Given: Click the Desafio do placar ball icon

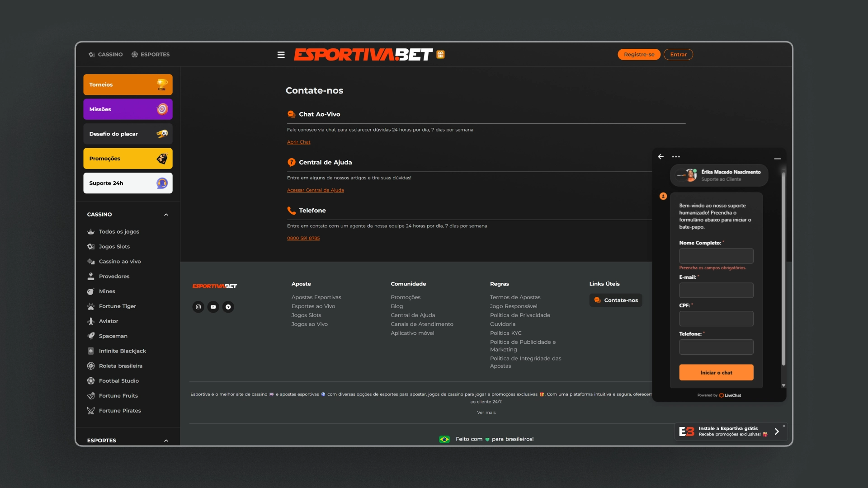Looking at the screenshot, I should point(162,134).
